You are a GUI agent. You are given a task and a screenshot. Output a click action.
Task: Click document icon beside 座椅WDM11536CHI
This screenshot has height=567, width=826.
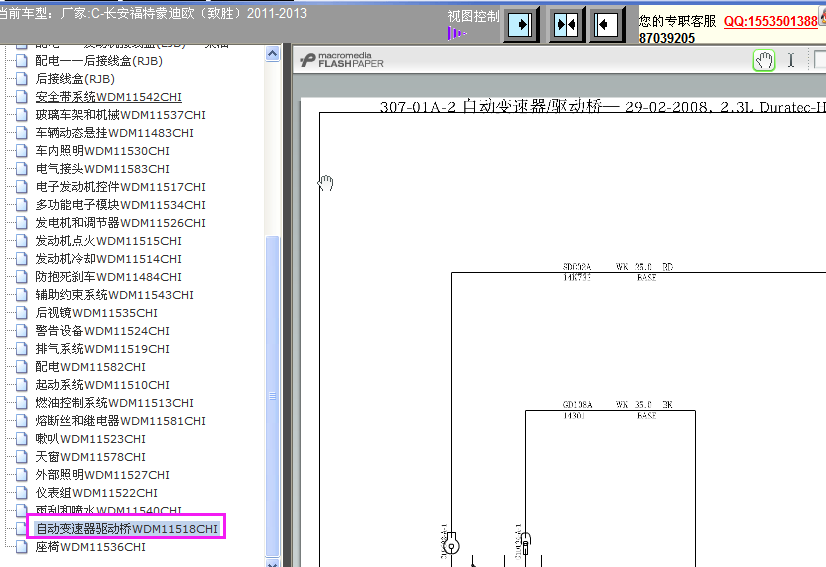(x=22, y=547)
